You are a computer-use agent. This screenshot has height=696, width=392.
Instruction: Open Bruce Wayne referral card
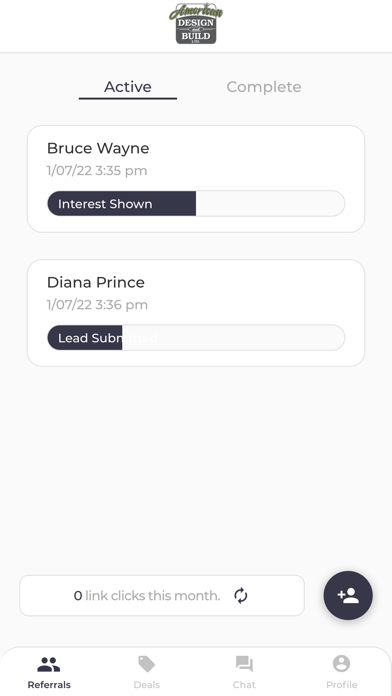click(196, 179)
